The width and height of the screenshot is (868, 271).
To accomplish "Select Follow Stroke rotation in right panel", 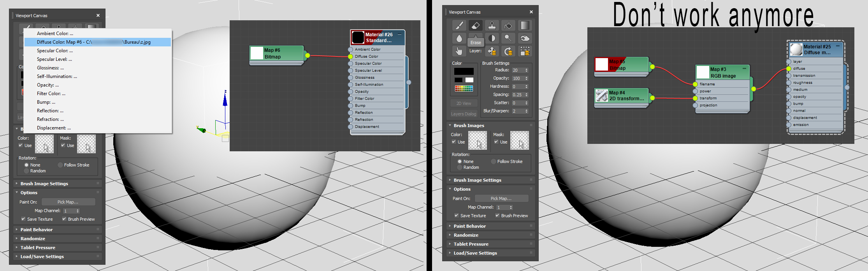I will point(494,161).
